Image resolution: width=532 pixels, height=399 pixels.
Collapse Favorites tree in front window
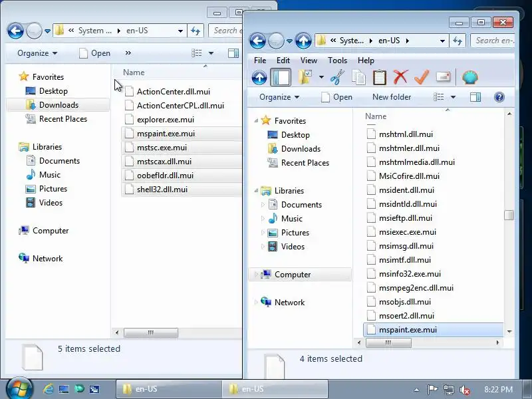[x=256, y=120]
